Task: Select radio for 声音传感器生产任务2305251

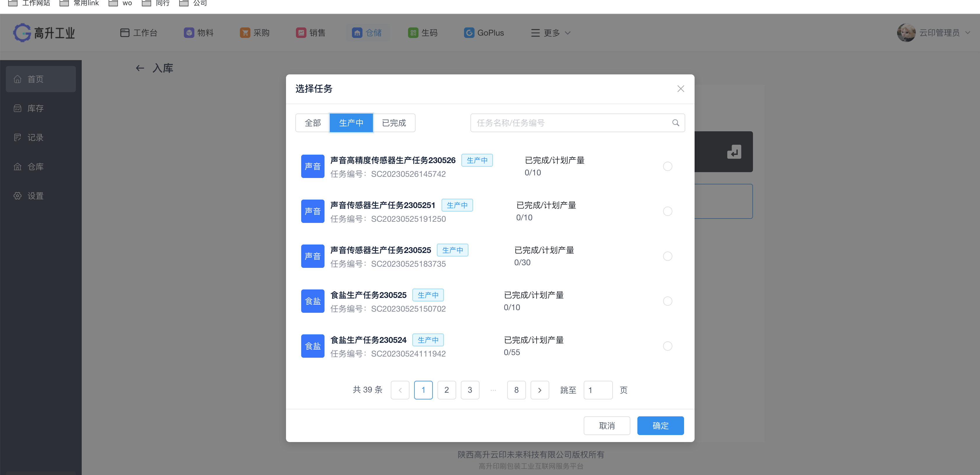Action: pyautogui.click(x=667, y=211)
